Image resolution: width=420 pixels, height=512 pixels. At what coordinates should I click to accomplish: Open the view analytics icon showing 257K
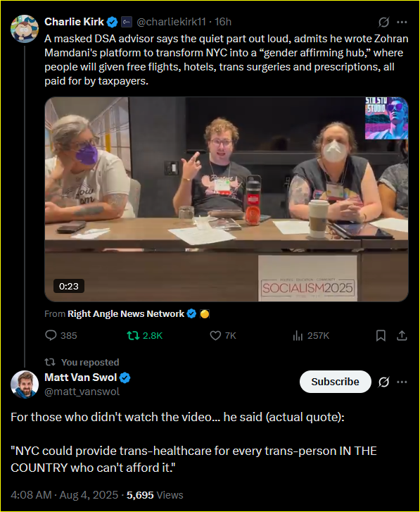[x=298, y=335]
